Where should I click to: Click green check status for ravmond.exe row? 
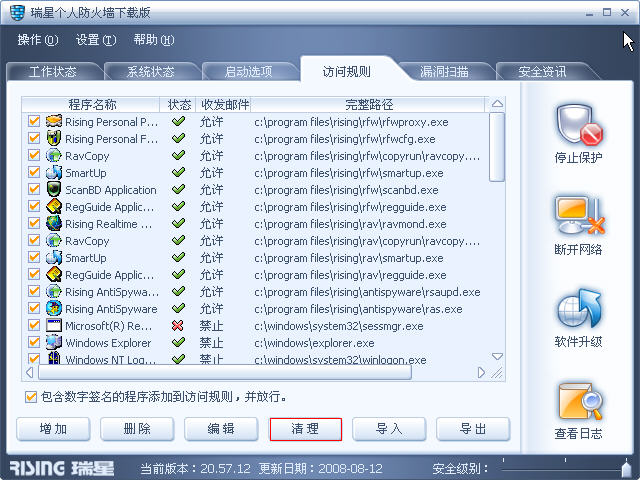click(178, 223)
